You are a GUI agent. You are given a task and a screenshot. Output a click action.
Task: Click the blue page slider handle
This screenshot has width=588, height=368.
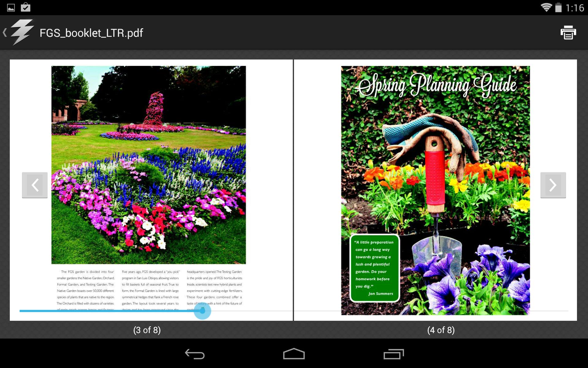click(202, 311)
